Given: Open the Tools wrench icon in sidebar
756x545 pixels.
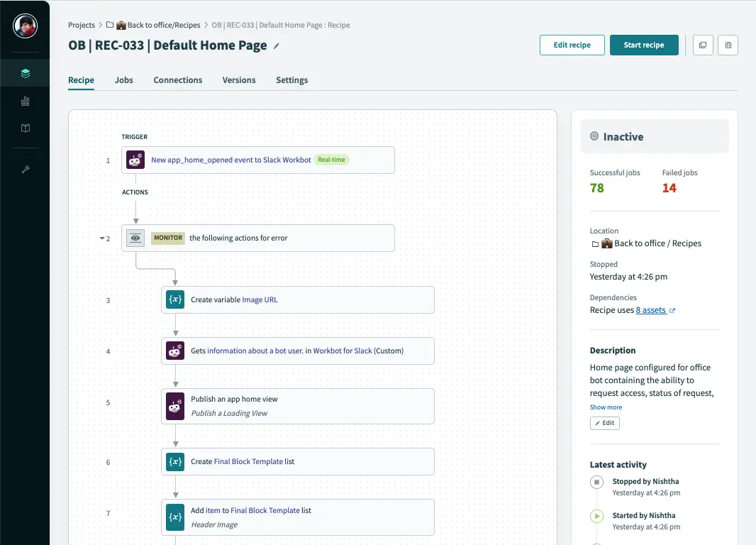Looking at the screenshot, I should (x=26, y=170).
